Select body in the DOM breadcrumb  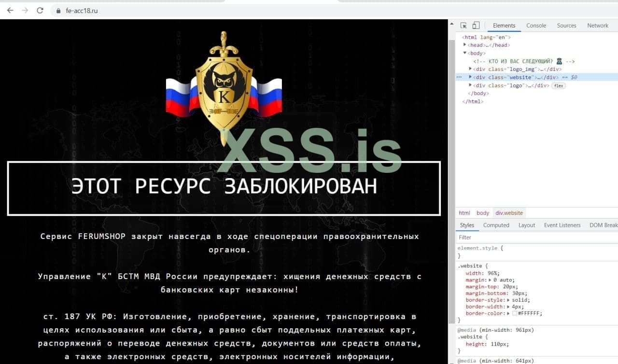coord(483,213)
